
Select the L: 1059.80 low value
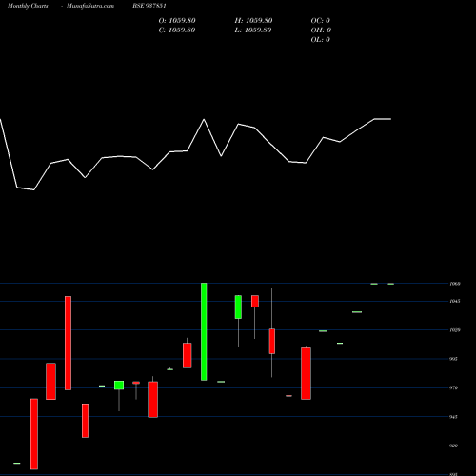(x=253, y=30)
